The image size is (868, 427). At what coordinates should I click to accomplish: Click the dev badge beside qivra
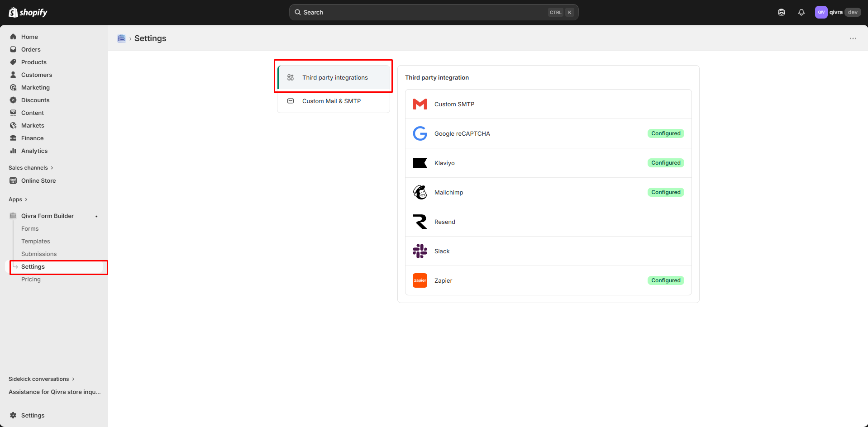(853, 12)
